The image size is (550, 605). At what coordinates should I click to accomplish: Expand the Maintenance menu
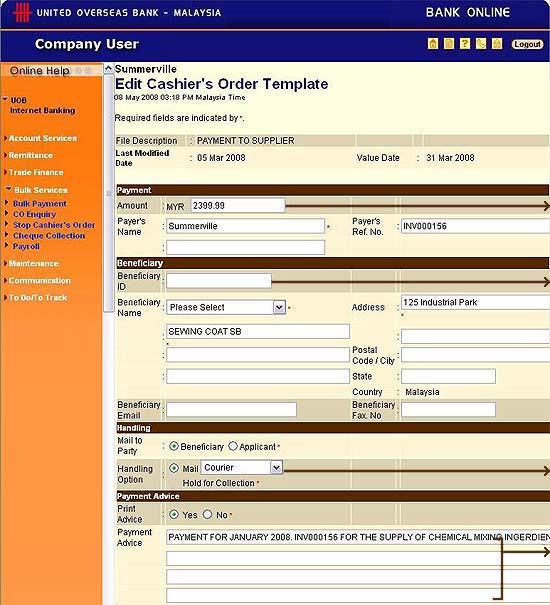click(32, 264)
